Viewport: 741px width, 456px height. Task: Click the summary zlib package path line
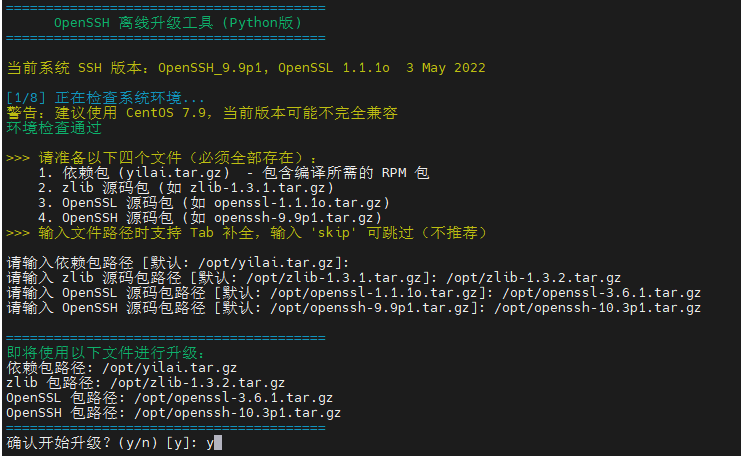tap(146, 383)
